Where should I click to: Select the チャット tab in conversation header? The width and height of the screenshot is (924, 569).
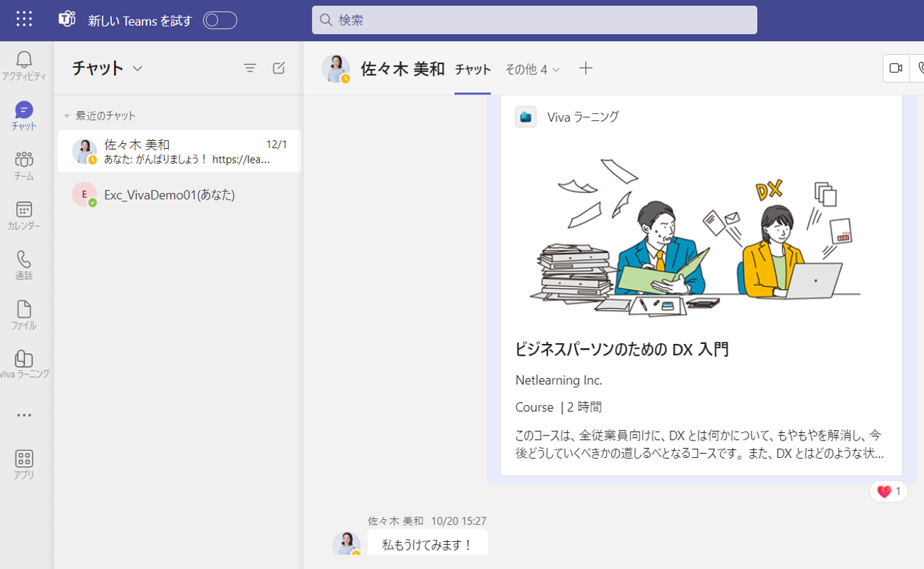coord(473,69)
